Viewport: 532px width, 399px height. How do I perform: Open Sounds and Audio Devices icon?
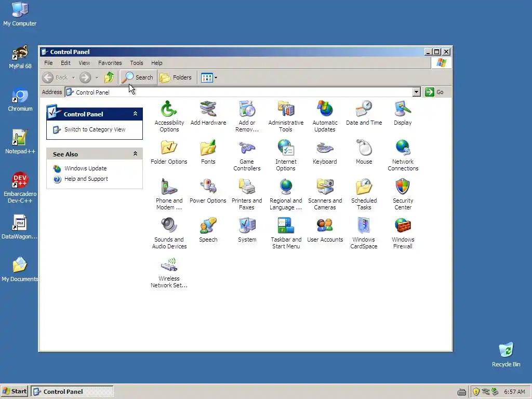click(169, 233)
